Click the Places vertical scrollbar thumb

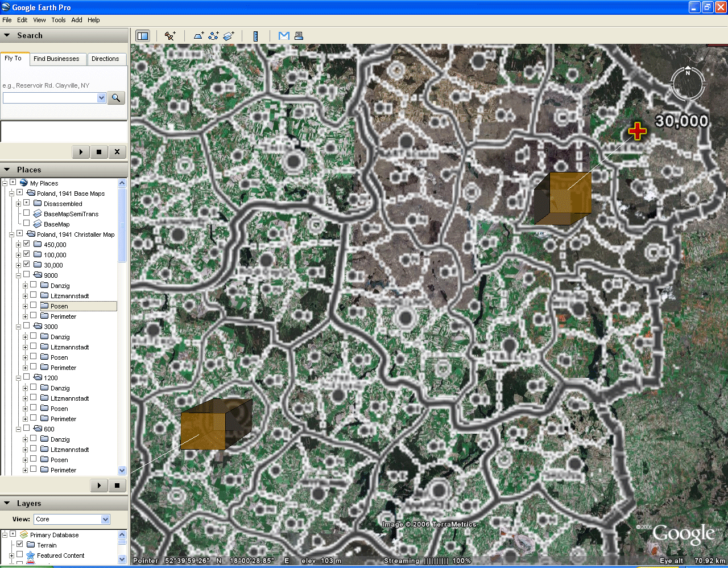pyautogui.click(x=122, y=225)
